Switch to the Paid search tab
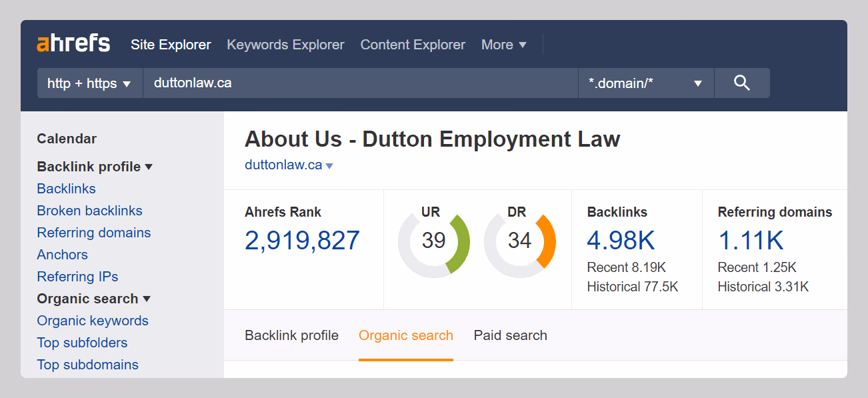Image resolution: width=868 pixels, height=398 pixels. (x=510, y=335)
